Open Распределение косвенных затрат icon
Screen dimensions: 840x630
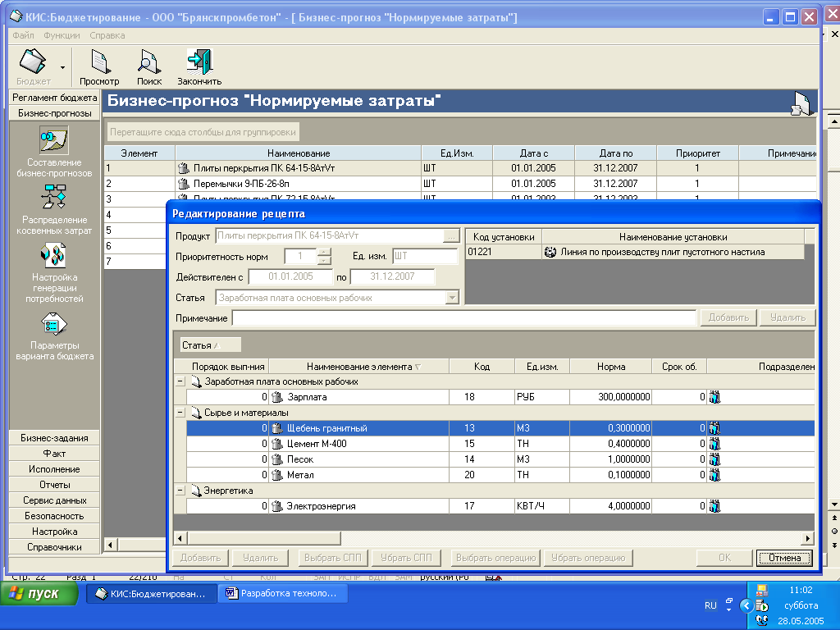pyautogui.click(x=54, y=197)
